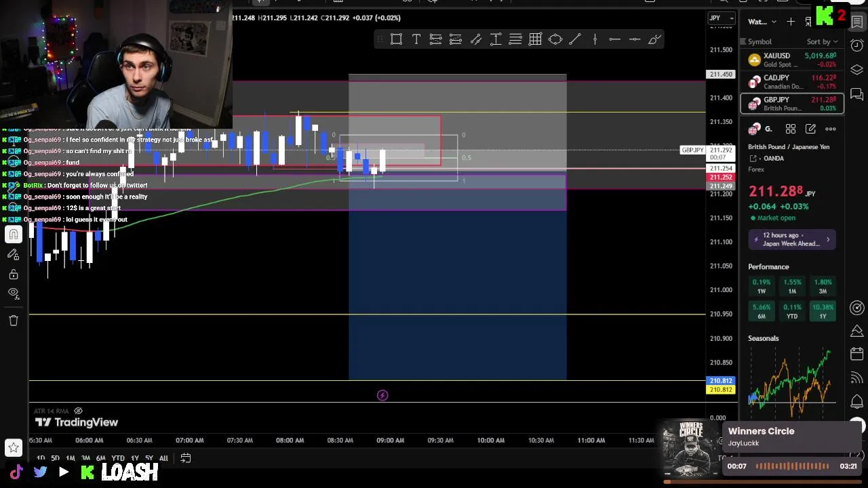The image size is (868, 488).
Task: Select the Price Range measuring tool
Action: 496,39
